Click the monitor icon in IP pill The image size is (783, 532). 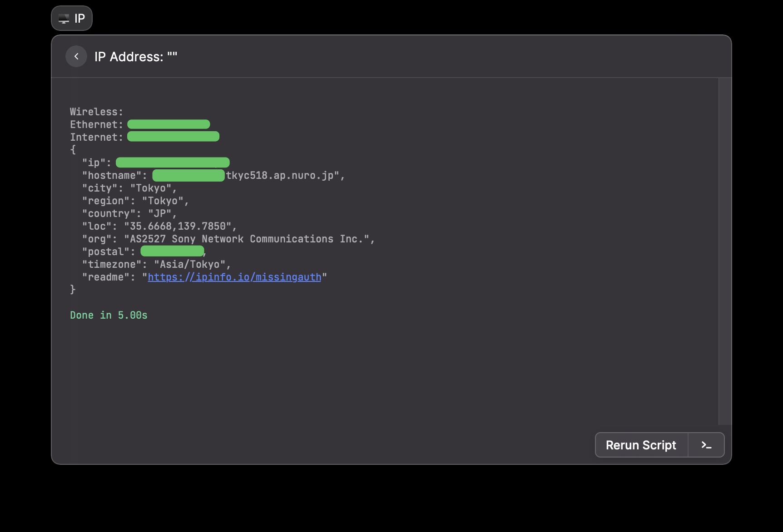click(x=64, y=19)
